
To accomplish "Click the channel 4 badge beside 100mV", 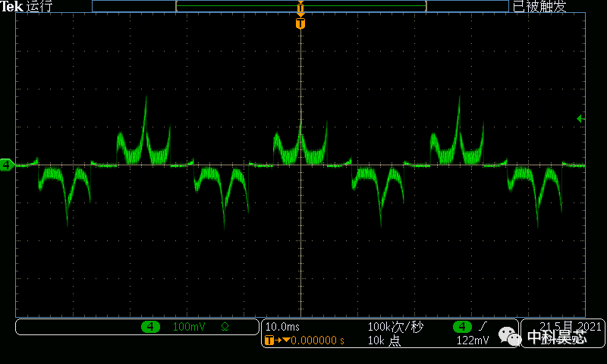I will pos(150,327).
